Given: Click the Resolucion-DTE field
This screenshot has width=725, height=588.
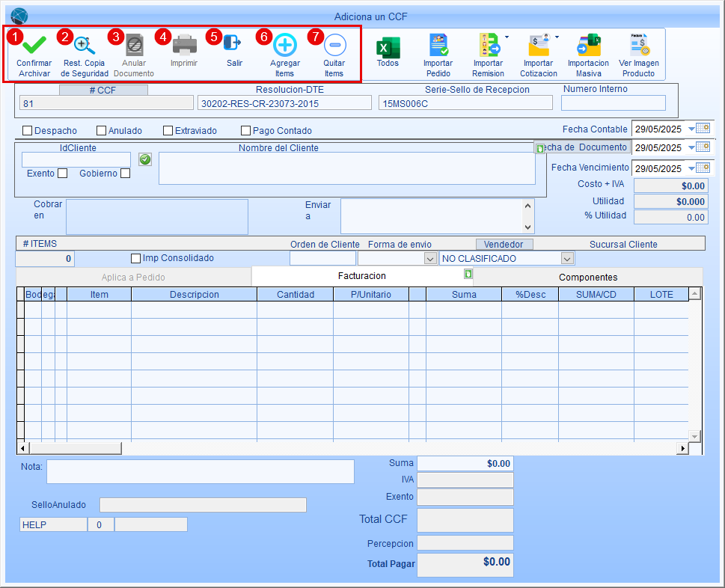Looking at the screenshot, I should tap(284, 103).
